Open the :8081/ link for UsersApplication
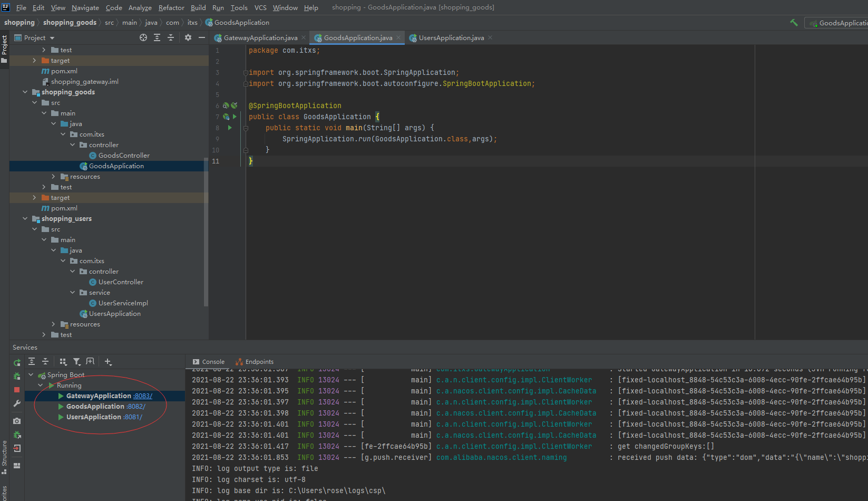868x501 pixels. (x=132, y=417)
